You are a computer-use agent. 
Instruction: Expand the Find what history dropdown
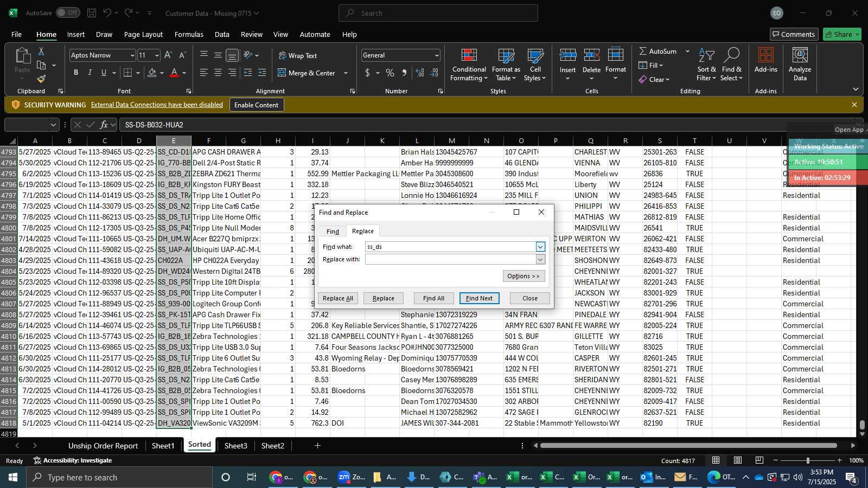(x=540, y=247)
